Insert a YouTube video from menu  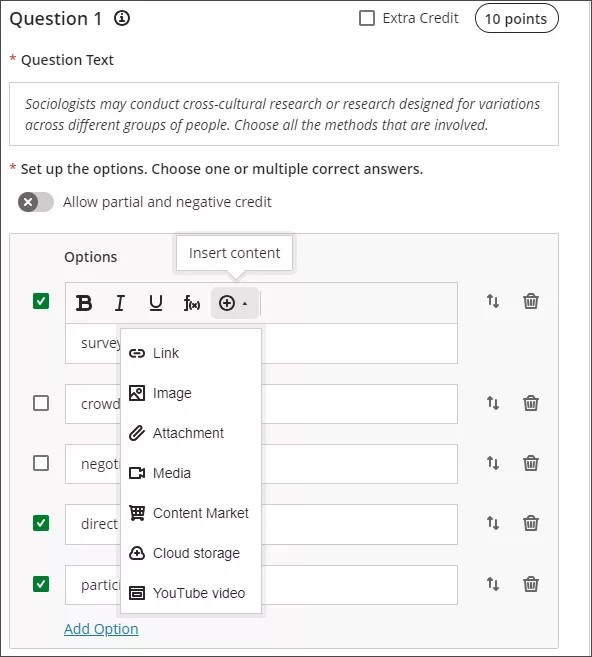point(191,593)
